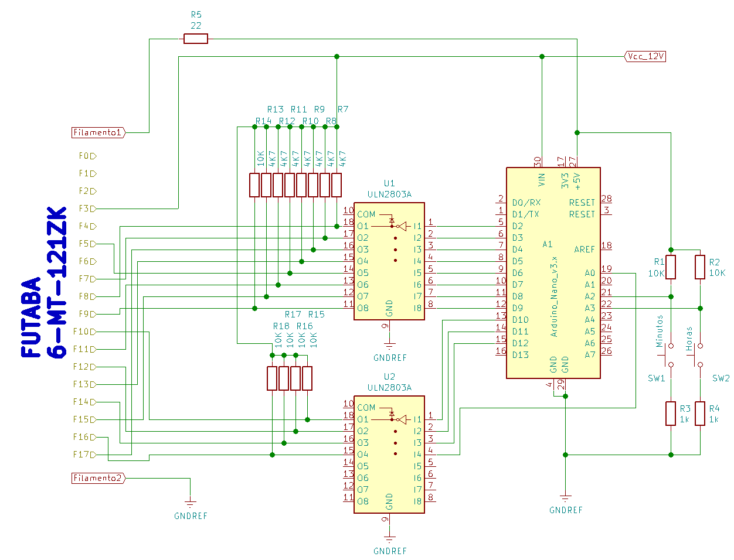Select the R5 22-ohm resistor symbol

pos(196,39)
